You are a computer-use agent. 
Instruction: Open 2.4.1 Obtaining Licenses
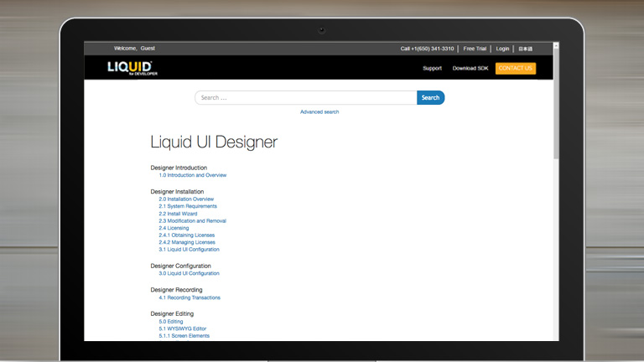coord(186,235)
